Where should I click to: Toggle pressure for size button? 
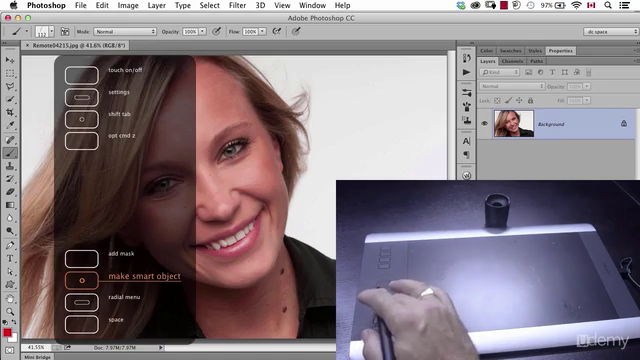(296, 31)
